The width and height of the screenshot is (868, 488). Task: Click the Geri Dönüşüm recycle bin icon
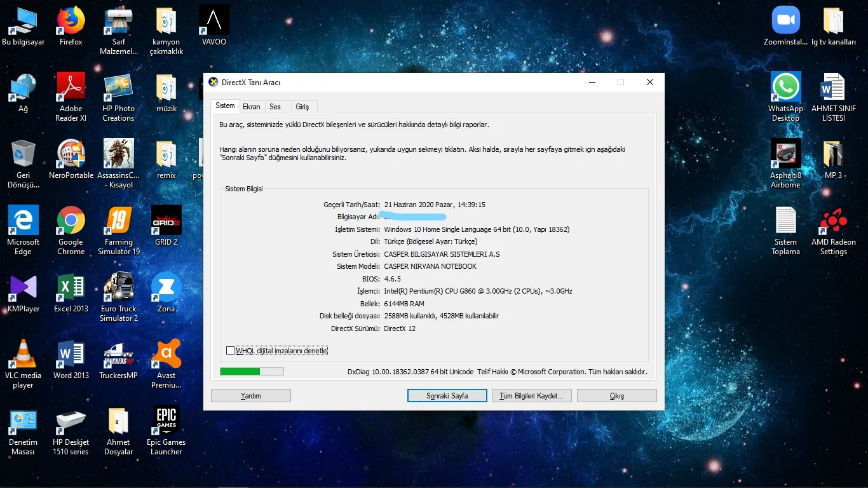24,165
